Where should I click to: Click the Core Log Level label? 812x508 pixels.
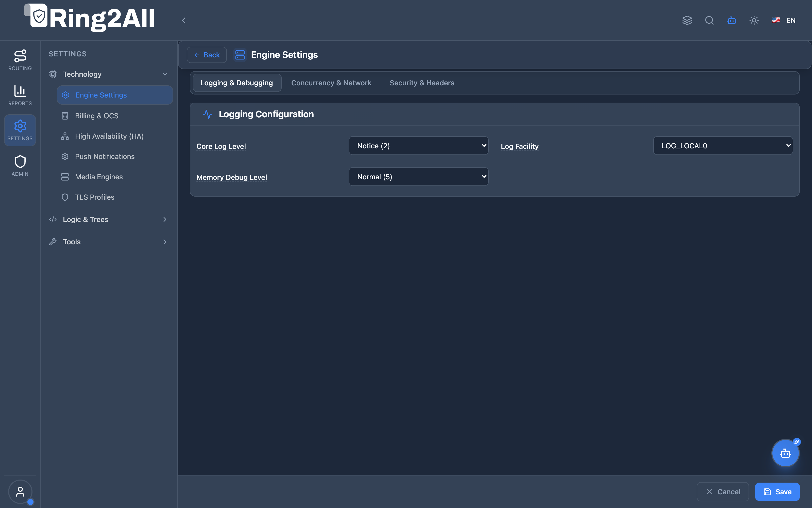pyautogui.click(x=221, y=147)
